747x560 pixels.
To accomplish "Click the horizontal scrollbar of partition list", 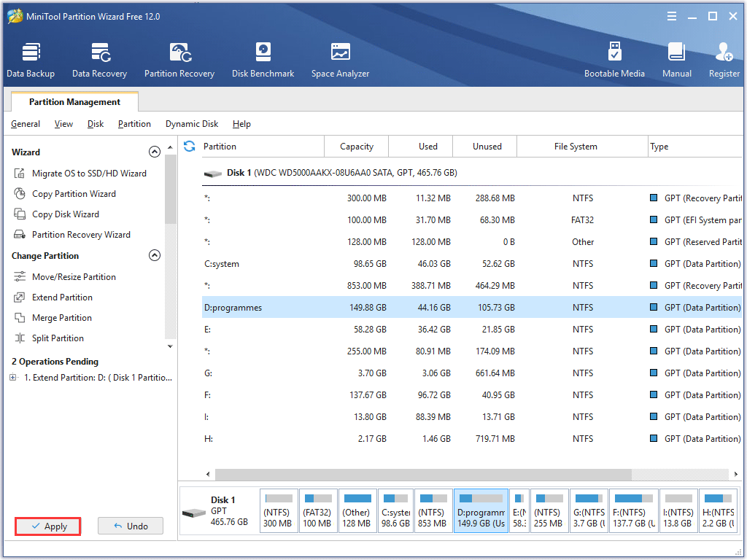I will point(423,474).
